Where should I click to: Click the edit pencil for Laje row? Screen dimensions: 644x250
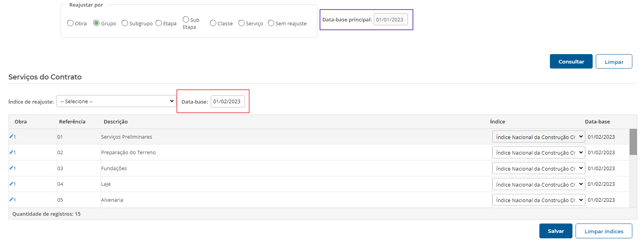pos(12,184)
